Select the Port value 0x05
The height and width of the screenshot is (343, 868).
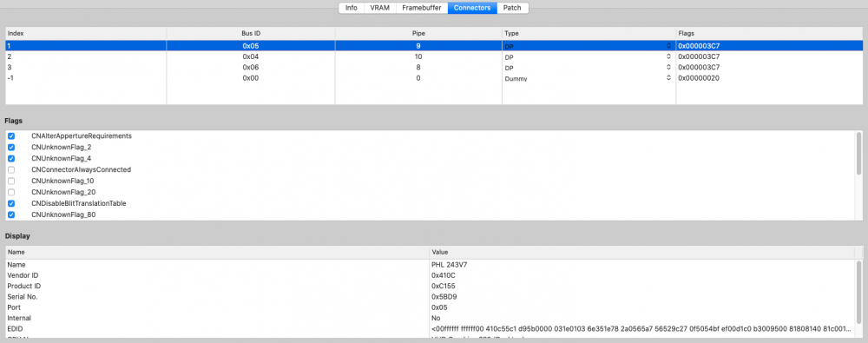pyautogui.click(x=439, y=307)
